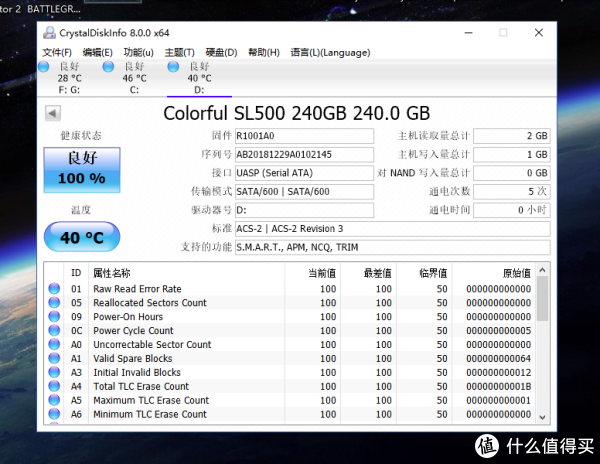This screenshot has height=464, width=600.
Task: Click status orb for Power Cycle Count
Action: [54, 330]
